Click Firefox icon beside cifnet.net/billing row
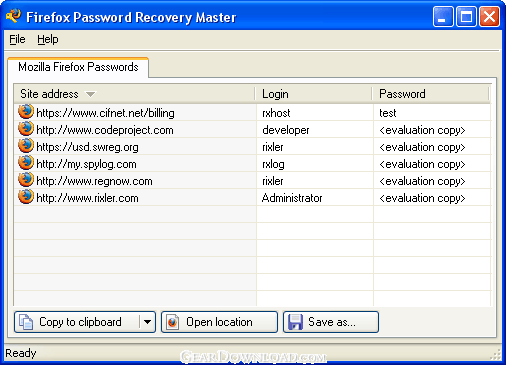This screenshot has width=506, height=365. coord(26,112)
